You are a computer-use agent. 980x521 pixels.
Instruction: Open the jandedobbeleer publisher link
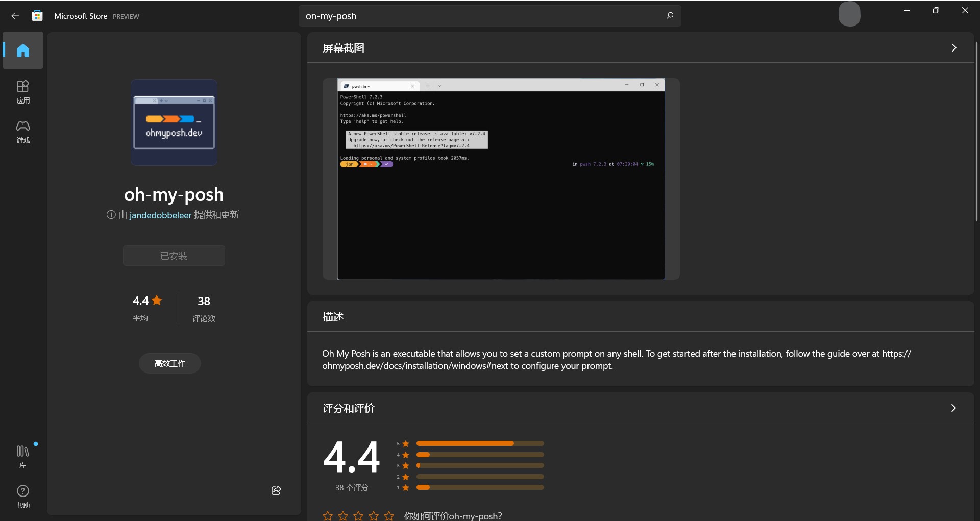[x=160, y=215]
